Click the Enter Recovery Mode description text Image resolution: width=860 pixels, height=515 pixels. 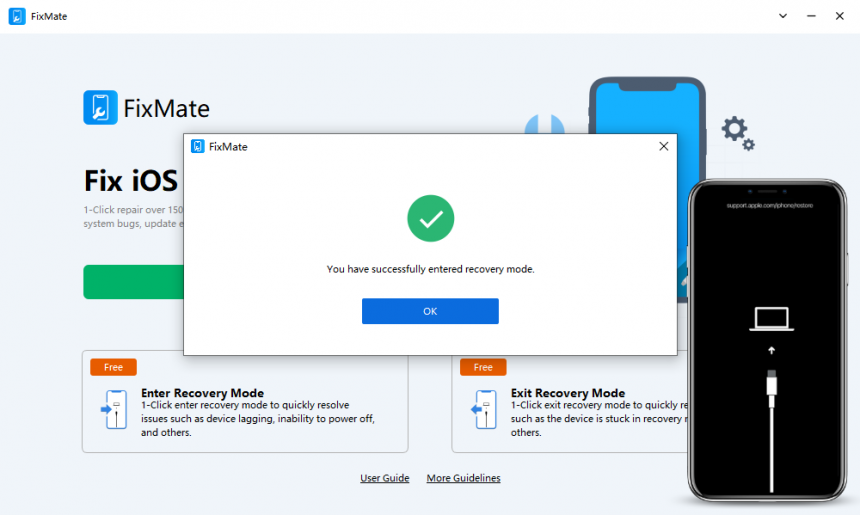point(258,418)
